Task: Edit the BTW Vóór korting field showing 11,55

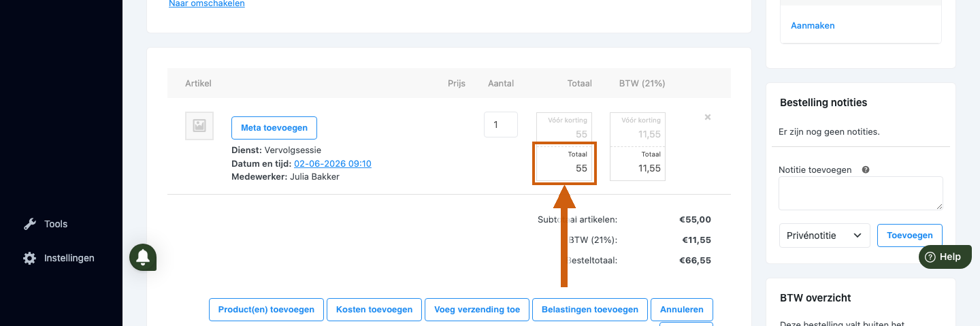Action: click(638, 129)
